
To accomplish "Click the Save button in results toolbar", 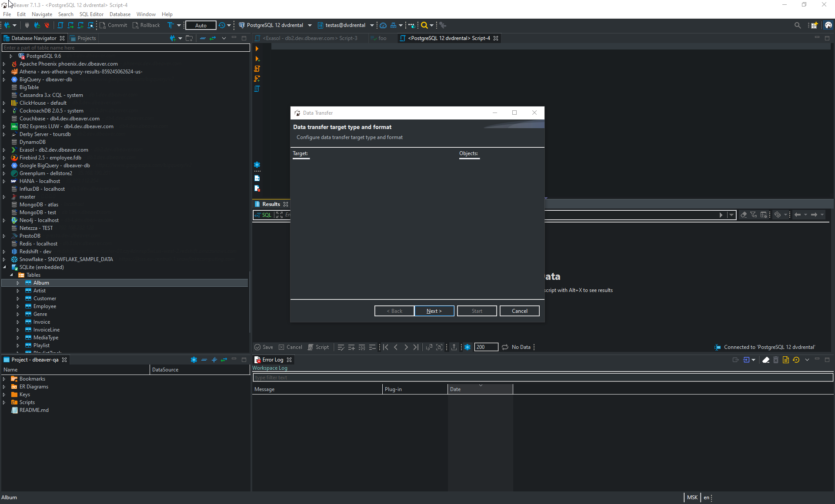I will (x=264, y=347).
